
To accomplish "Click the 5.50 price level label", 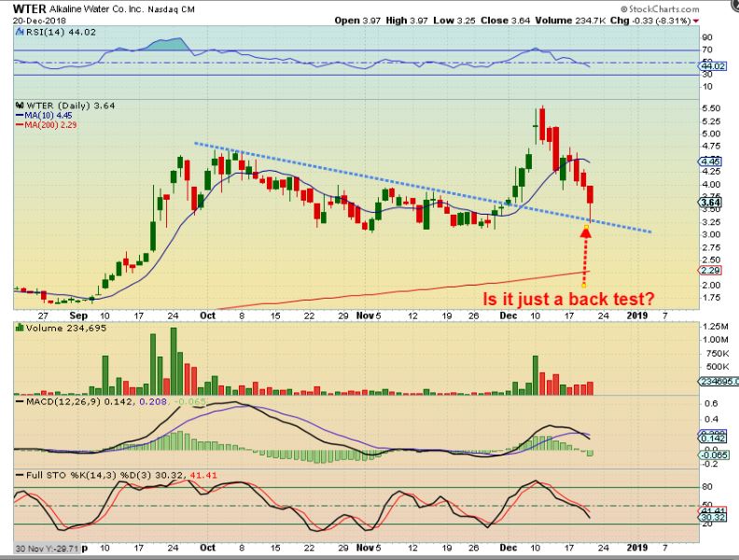I will tap(711, 108).
